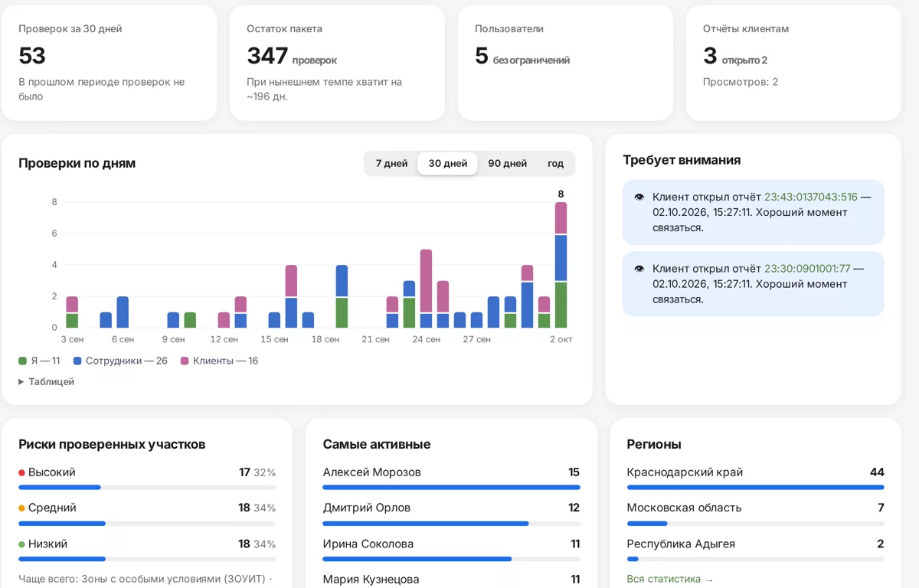The height and width of the screenshot is (588, 919).
Task: Click the Просмотров: 2 text
Action: click(x=741, y=82)
